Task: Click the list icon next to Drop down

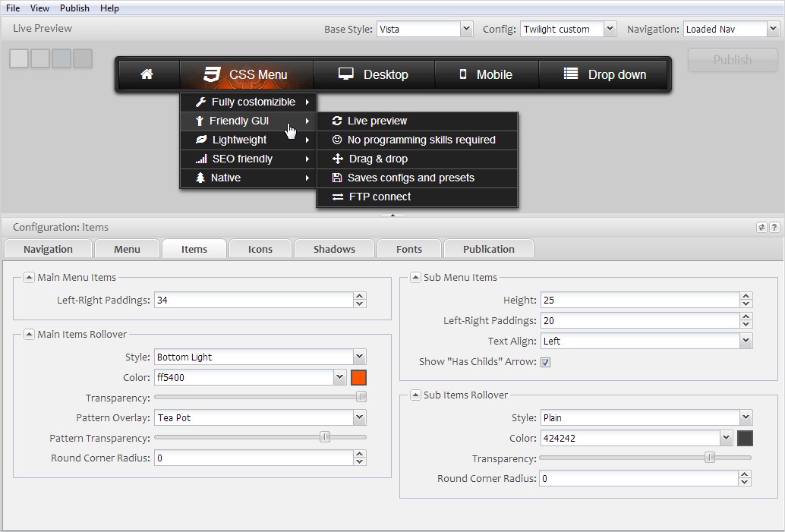Action: point(571,74)
